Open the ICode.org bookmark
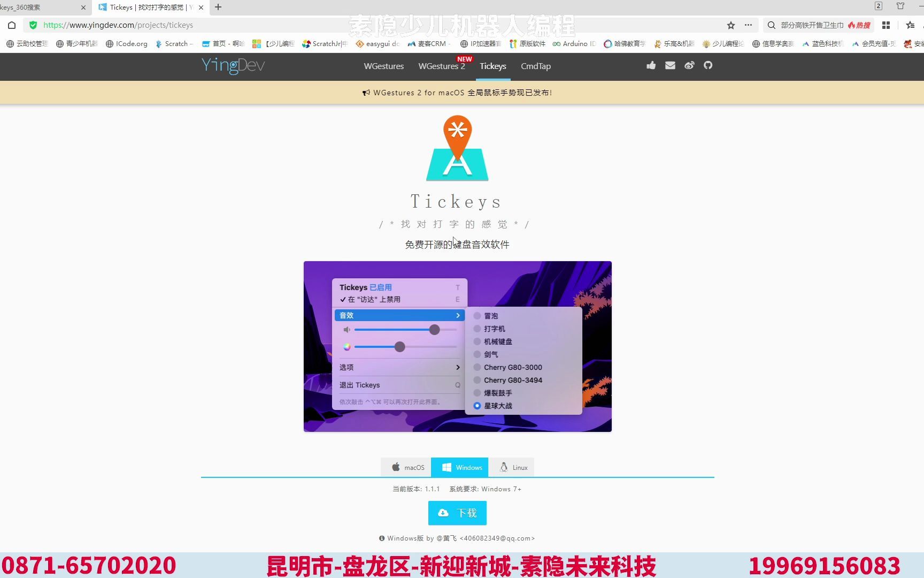 click(x=126, y=44)
